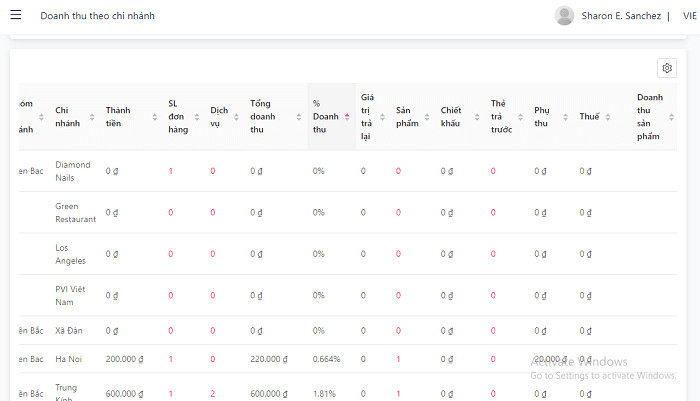Click product count 1 for Ha Noi
Viewport: 700px width, 401px height.
[x=398, y=359]
